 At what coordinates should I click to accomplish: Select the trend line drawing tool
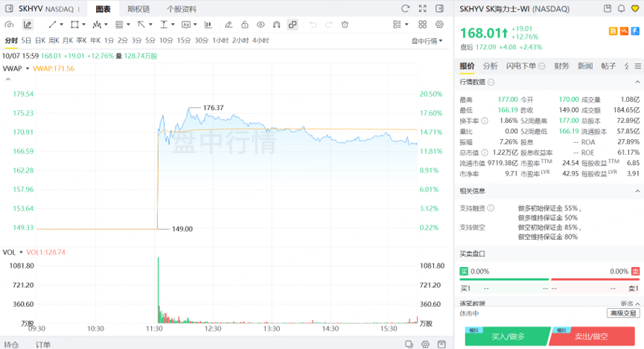point(52,25)
